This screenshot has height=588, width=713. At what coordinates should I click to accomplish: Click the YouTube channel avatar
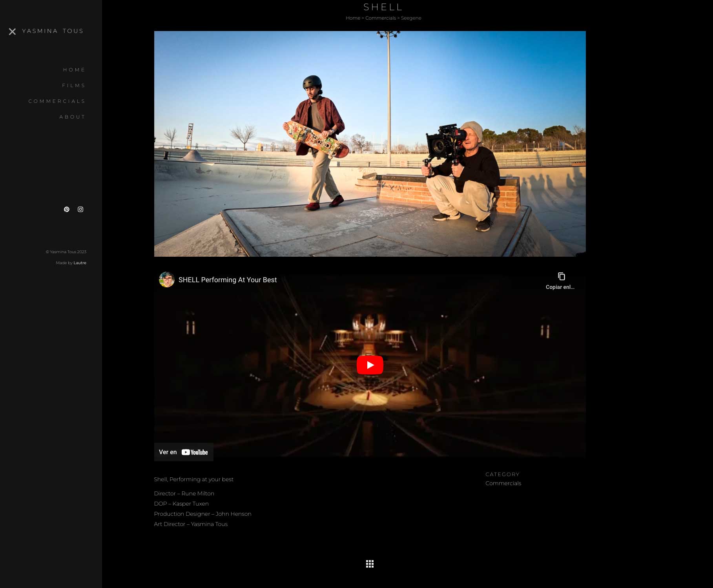pyautogui.click(x=166, y=279)
